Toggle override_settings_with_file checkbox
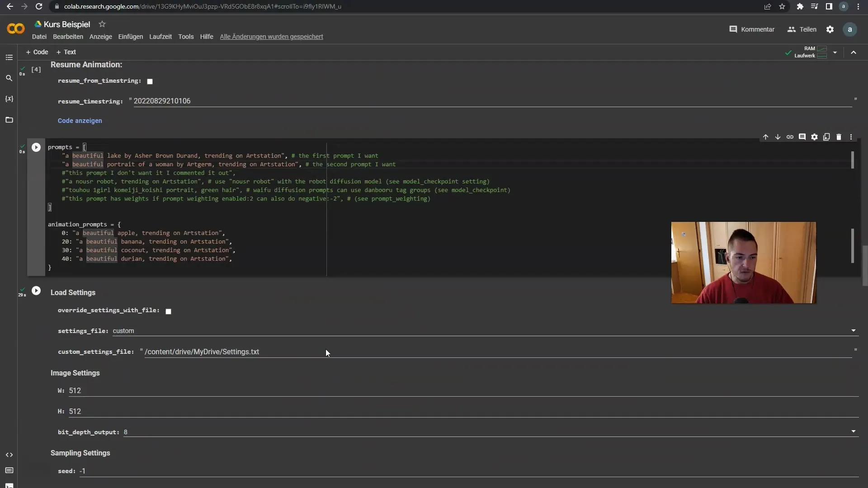Image resolution: width=868 pixels, height=488 pixels. tap(168, 311)
